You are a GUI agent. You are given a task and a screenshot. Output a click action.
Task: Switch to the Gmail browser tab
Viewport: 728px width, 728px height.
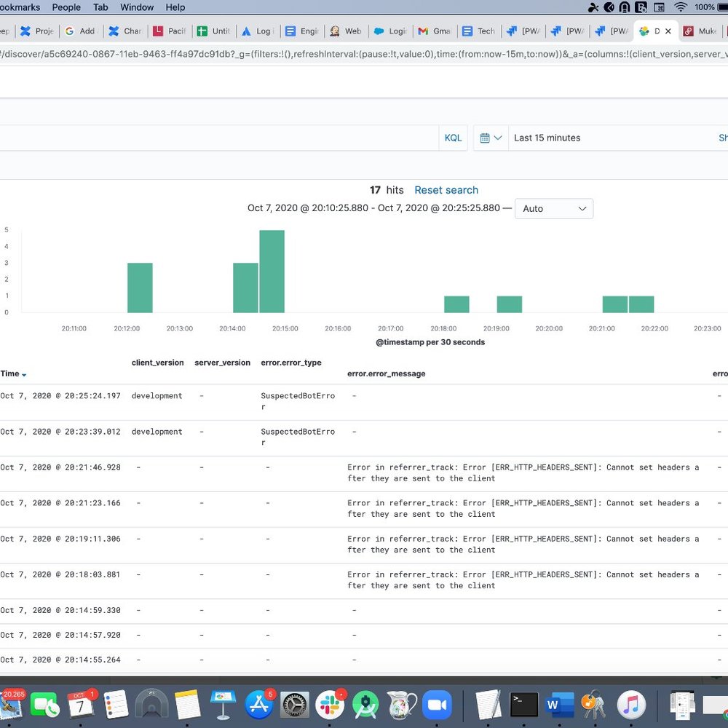tap(434, 31)
